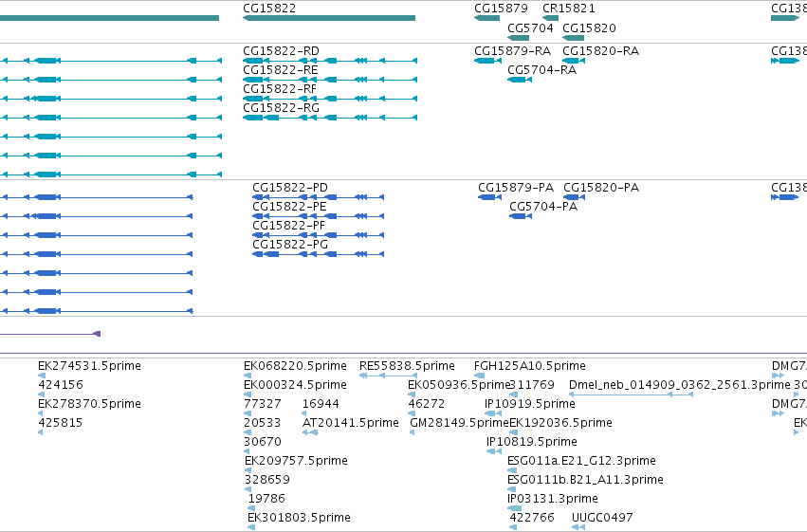Select the CG15820 gene label
This screenshot has width=807, height=532.
(x=589, y=28)
